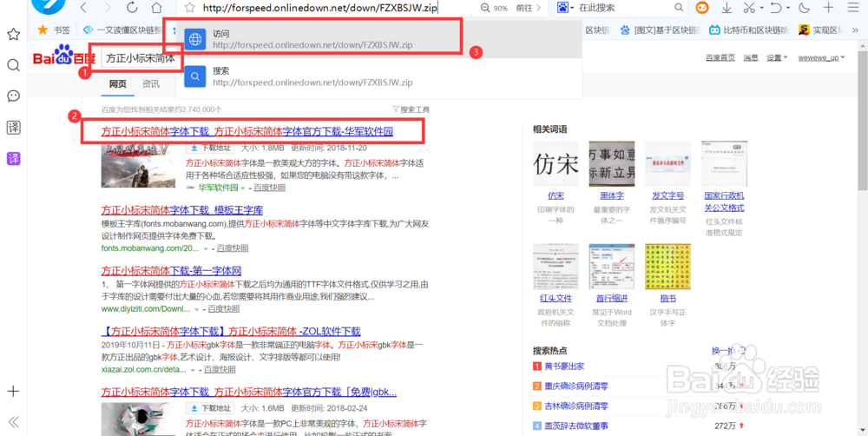Open the 红头文件 related thumbnail
868x436 pixels.
(556, 267)
